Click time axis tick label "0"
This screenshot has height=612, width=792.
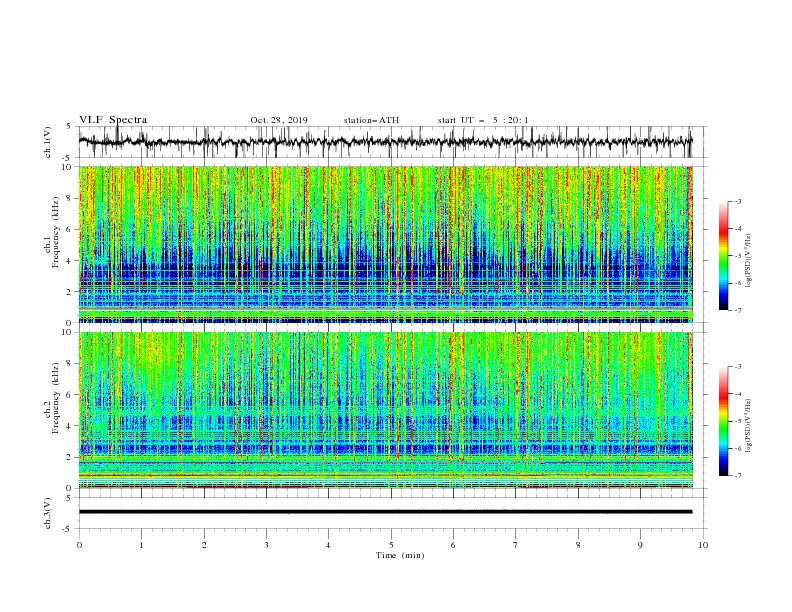tap(79, 545)
